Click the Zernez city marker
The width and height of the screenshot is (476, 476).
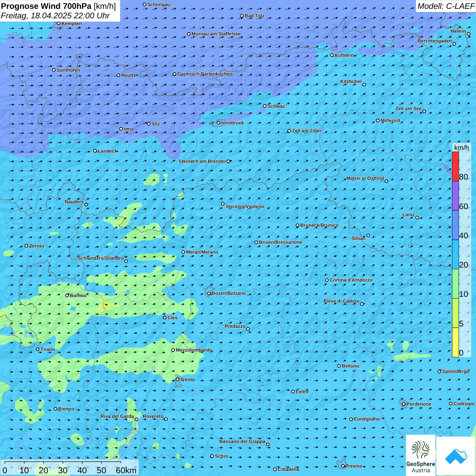point(27,246)
